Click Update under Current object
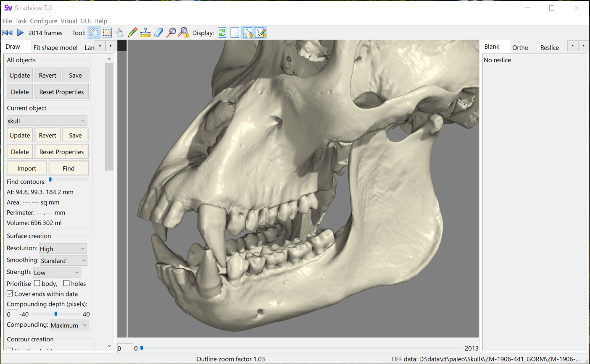The height and width of the screenshot is (364, 590). tap(20, 135)
